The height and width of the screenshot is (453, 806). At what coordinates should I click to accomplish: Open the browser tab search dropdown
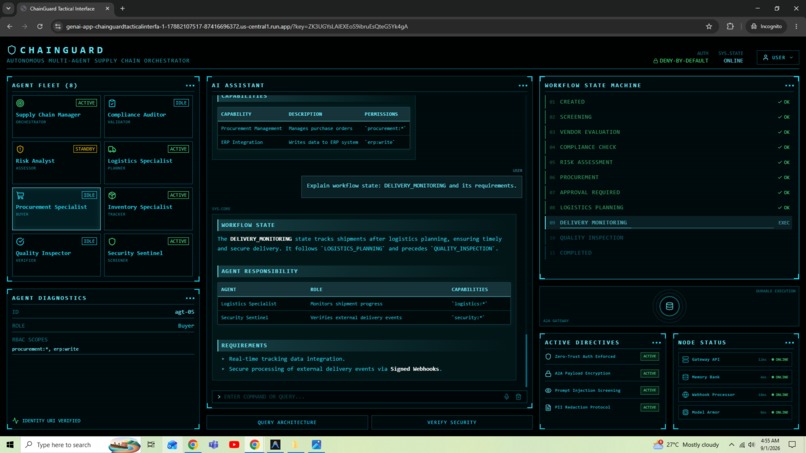pos(8,8)
